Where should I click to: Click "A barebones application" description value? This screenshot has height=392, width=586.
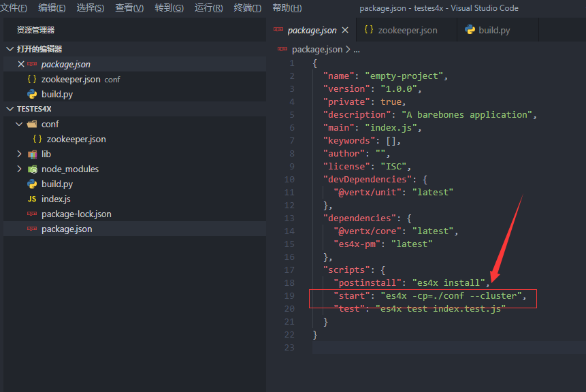(467, 114)
